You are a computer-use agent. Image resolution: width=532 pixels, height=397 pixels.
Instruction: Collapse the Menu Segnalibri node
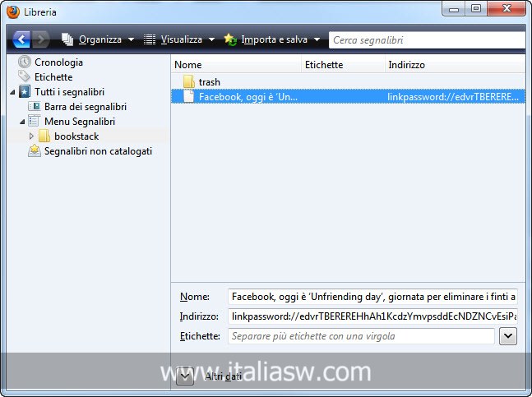point(22,122)
